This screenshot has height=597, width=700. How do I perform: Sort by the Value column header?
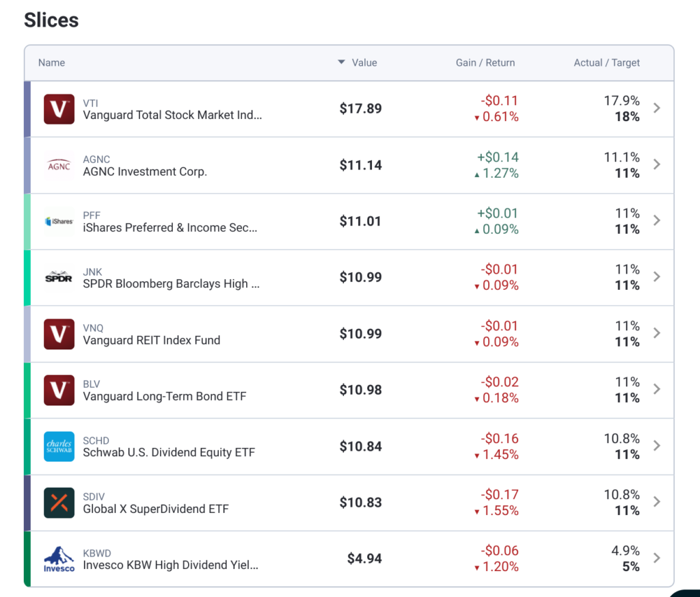(x=364, y=63)
